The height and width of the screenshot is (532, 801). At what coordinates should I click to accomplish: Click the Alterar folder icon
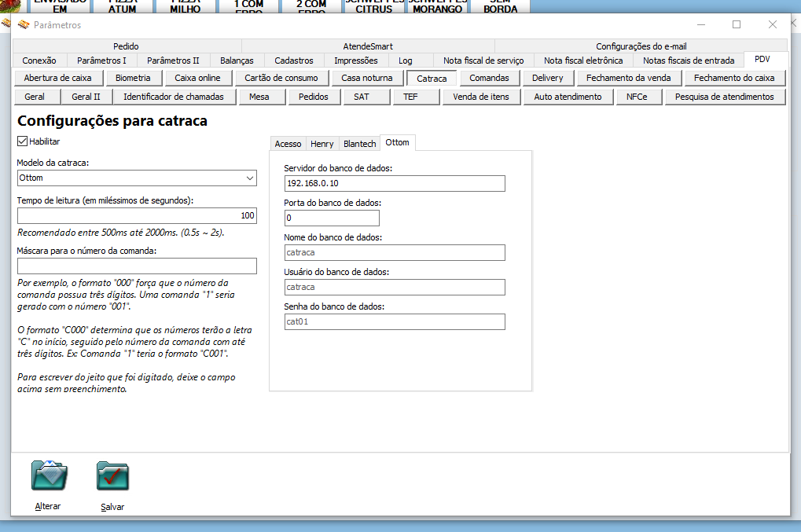[x=48, y=475]
